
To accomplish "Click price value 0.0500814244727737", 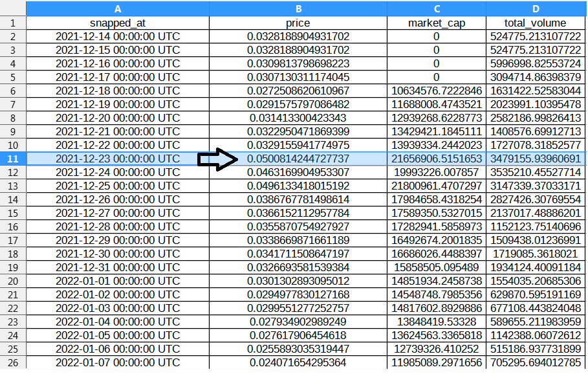I will click(x=298, y=159).
